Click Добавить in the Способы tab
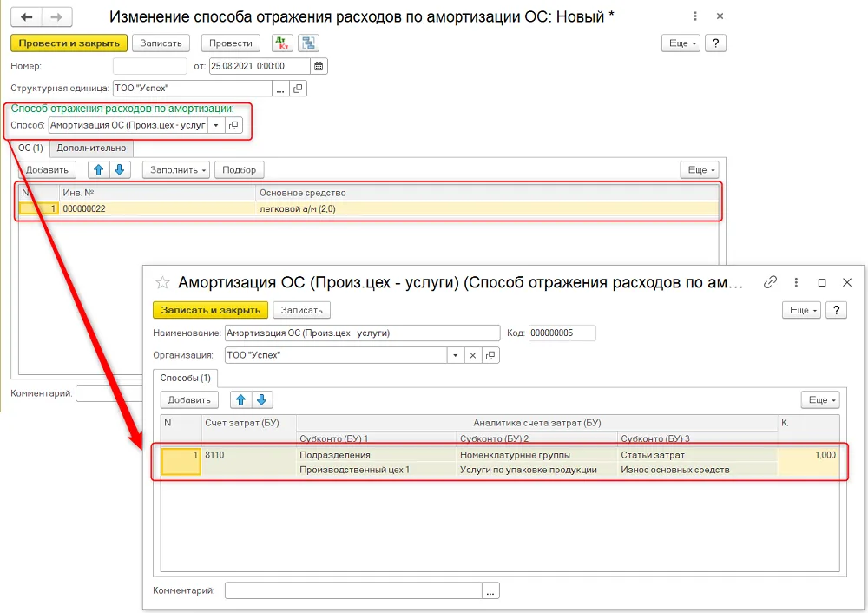Viewport: 868px width, 613px height. pyautogui.click(x=189, y=399)
